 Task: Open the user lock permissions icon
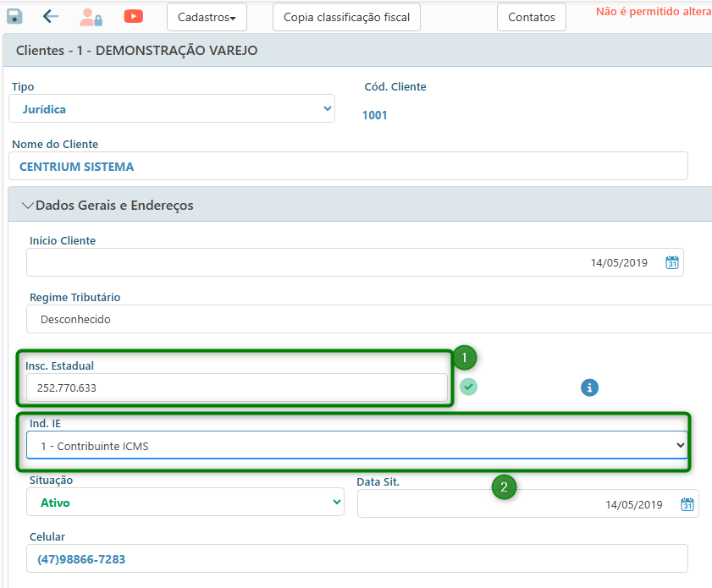point(91,17)
